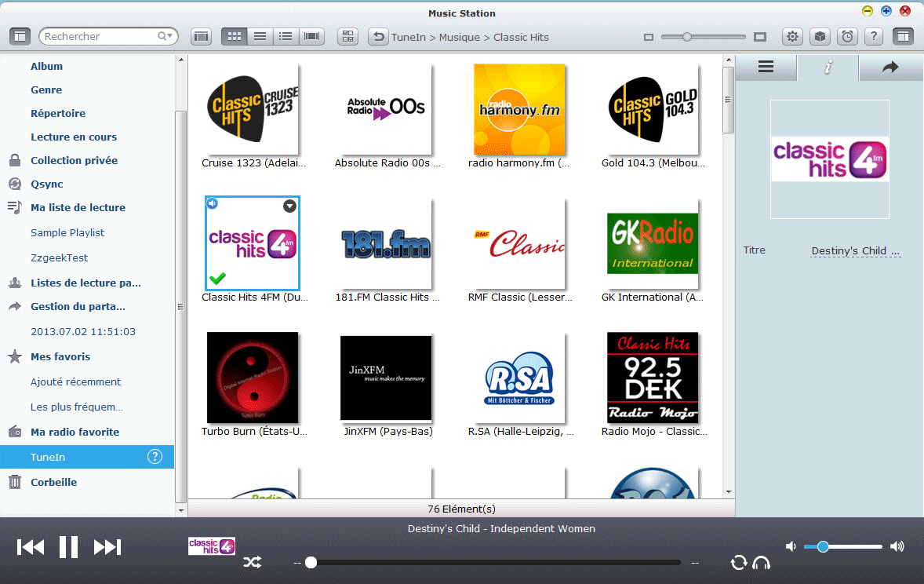Open the share tab in right panel
This screenshot has width=924, height=584.
[890, 67]
